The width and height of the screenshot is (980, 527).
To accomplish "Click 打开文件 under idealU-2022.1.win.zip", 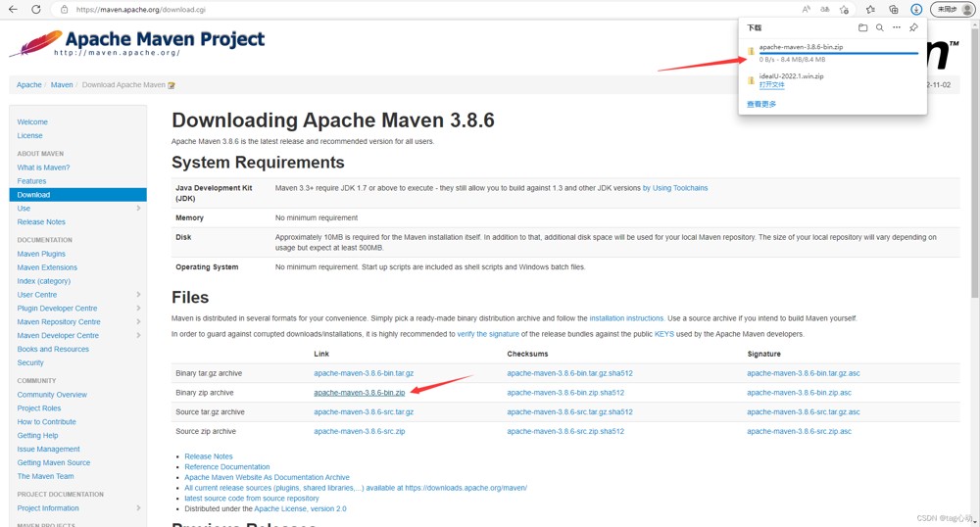I will 771,85.
